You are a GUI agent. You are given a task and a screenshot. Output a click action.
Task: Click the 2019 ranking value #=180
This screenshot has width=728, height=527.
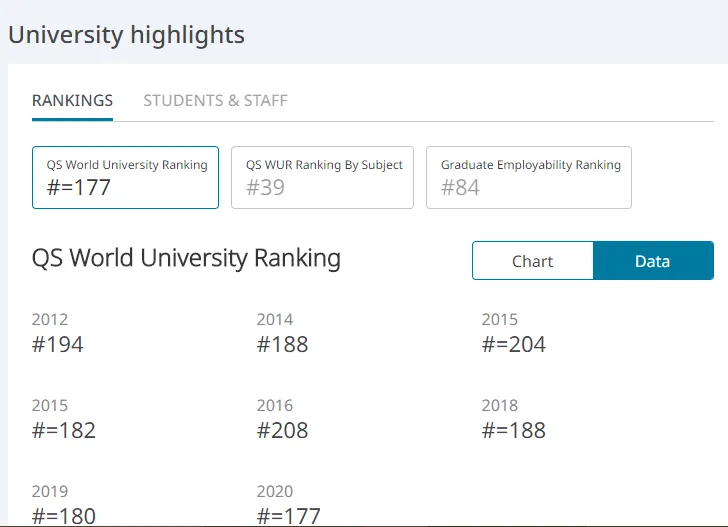pos(64,516)
